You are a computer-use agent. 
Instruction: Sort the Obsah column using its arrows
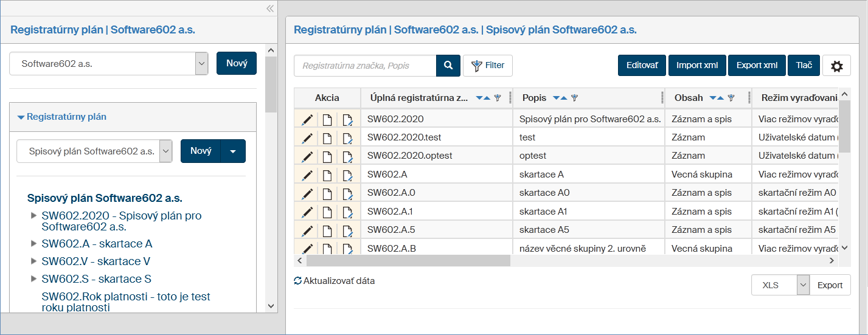pos(717,98)
